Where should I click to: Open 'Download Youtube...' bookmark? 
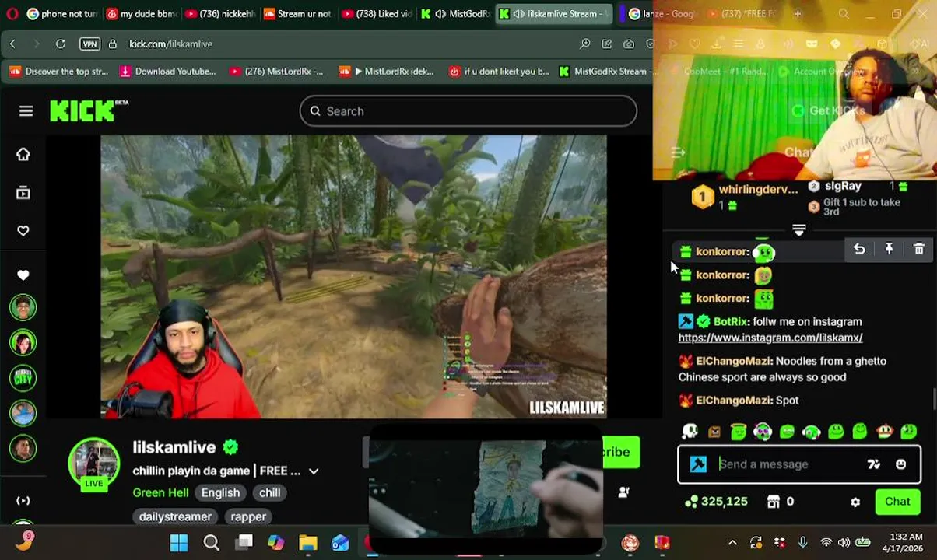point(168,72)
